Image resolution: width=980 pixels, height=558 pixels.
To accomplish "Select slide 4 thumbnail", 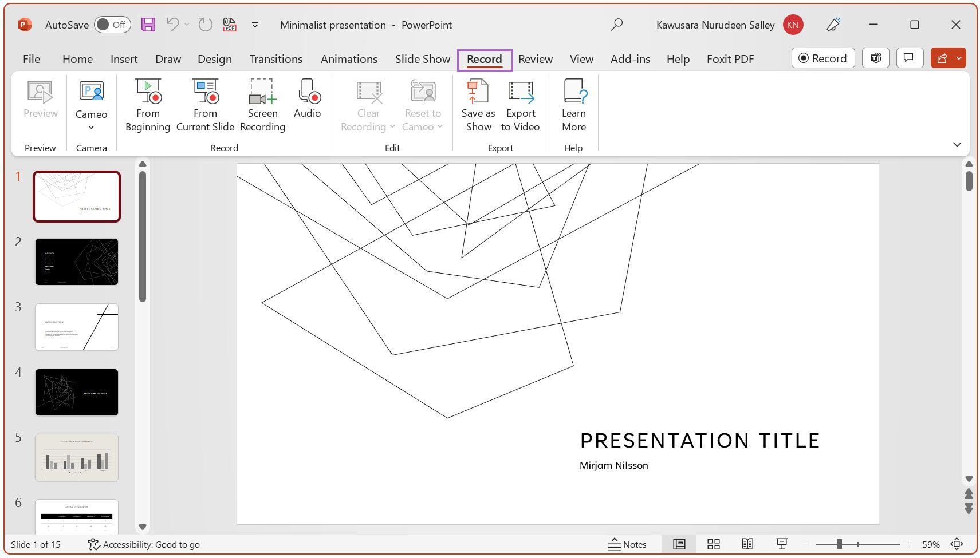I will tap(76, 392).
